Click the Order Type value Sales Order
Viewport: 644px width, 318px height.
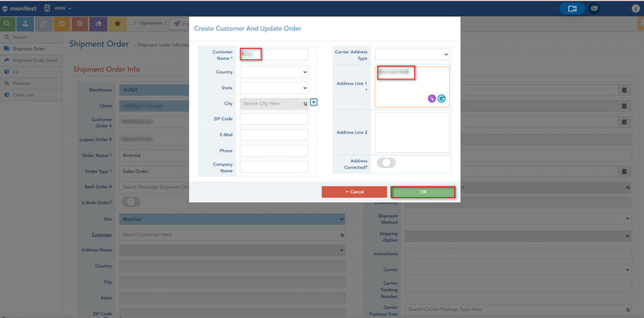click(x=136, y=171)
